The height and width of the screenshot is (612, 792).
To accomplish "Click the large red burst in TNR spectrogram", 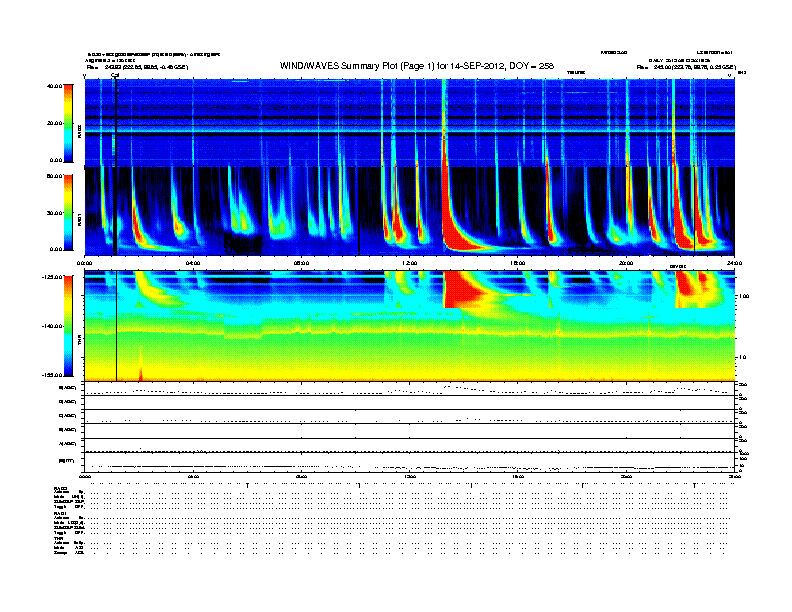I will click(462, 289).
